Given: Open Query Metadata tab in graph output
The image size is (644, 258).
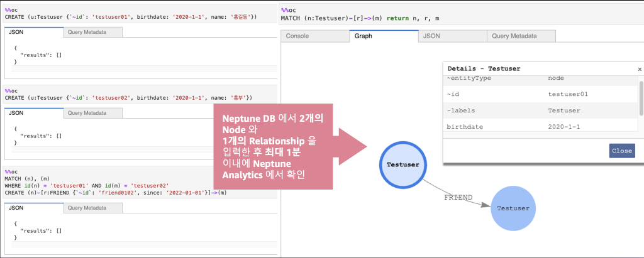Looking at the screenshot, I should pyautogui.click(x=521, y=36).
